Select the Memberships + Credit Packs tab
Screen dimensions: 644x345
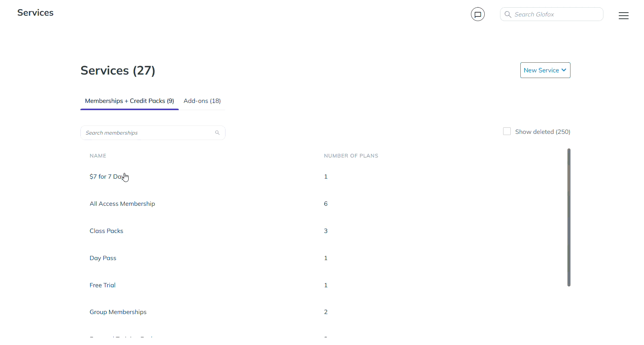(x=129, y=101)
